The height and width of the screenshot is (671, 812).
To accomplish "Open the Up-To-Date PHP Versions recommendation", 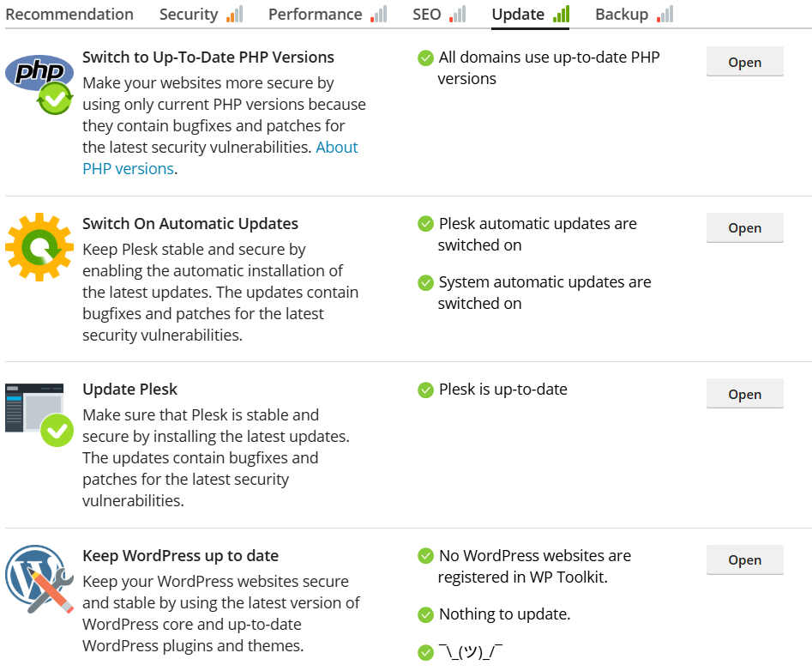I will pyautogui.click(x=744, y=62).
